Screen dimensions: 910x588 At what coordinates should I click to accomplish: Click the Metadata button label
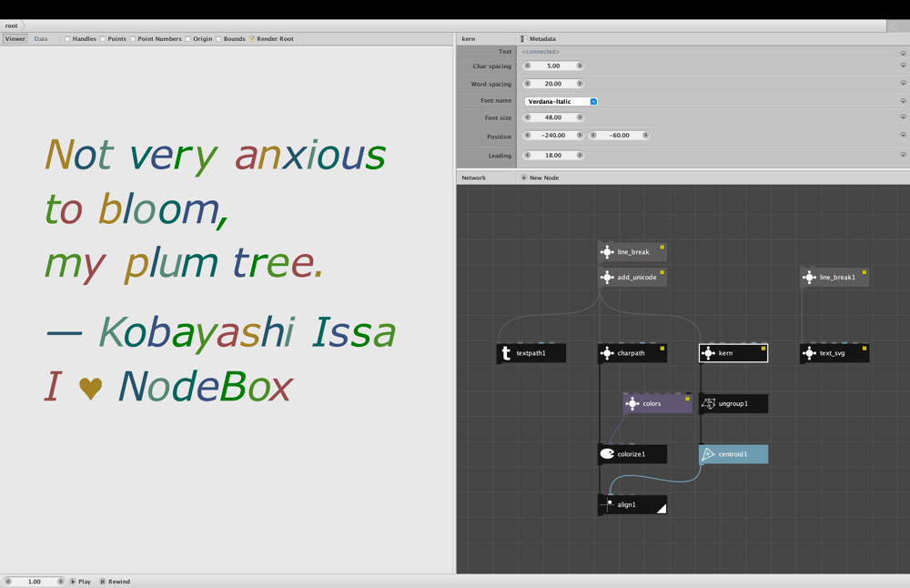(542, 39)
